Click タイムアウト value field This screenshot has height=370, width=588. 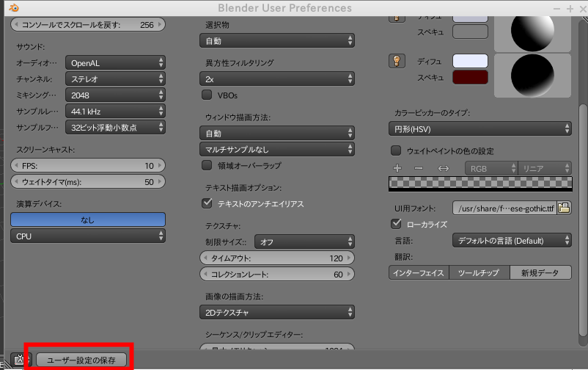click(x=276, y=258)
